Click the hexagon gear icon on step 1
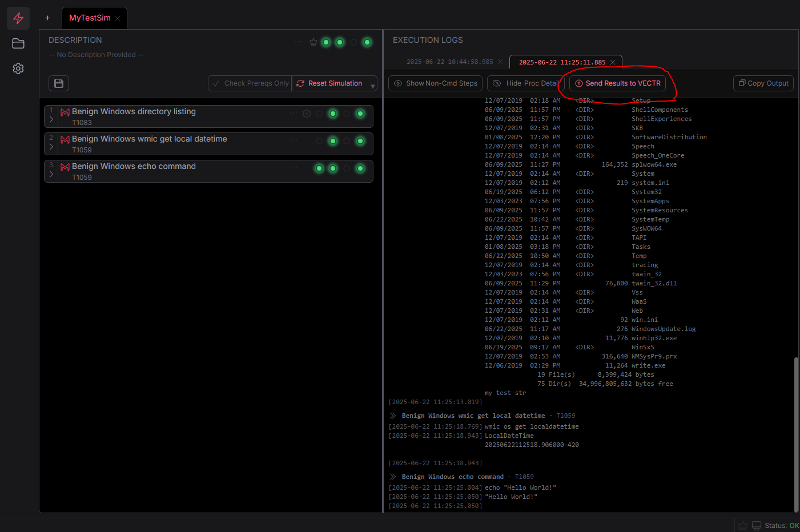This screenshot has width=800, height=532. (307, 114)
